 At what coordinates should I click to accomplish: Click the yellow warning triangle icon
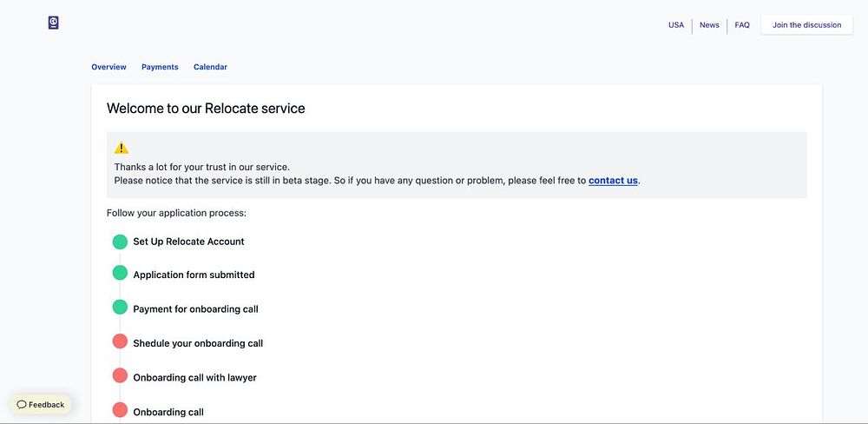tap(122, 148)
